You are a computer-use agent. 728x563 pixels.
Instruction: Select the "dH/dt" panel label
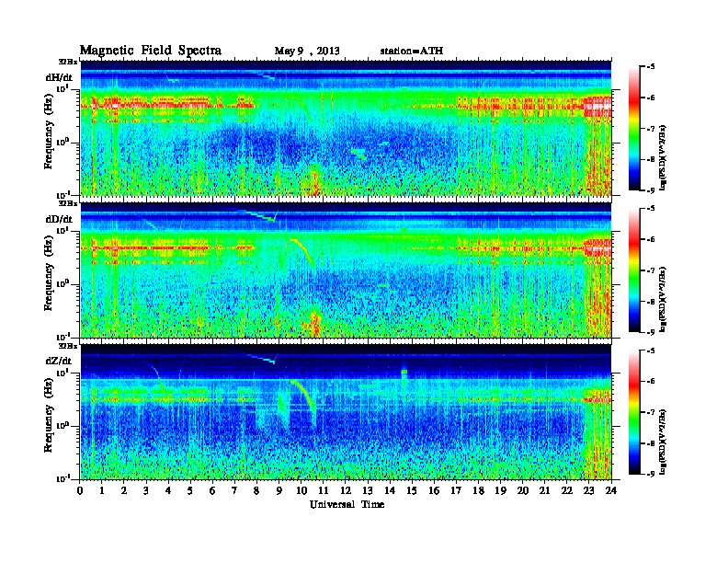(59, 77)
